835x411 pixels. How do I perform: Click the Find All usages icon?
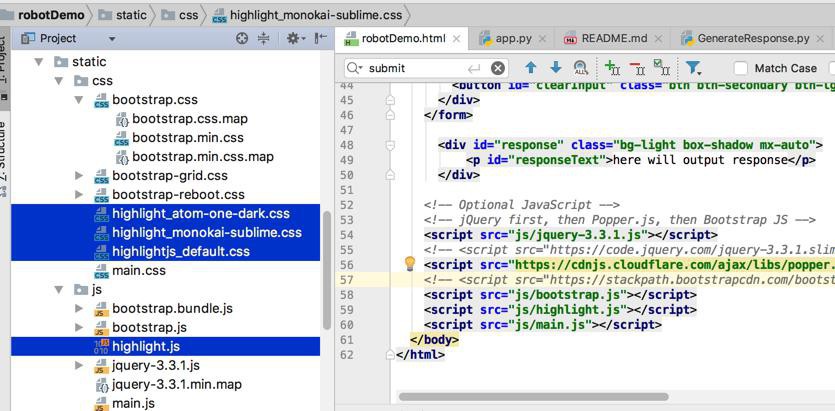point(580,68)
